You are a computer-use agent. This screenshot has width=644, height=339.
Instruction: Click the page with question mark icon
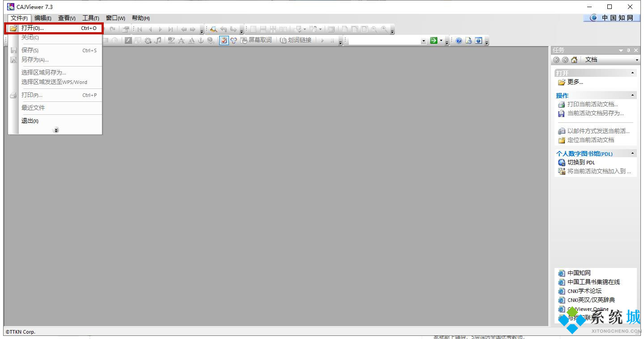point(469,41)
